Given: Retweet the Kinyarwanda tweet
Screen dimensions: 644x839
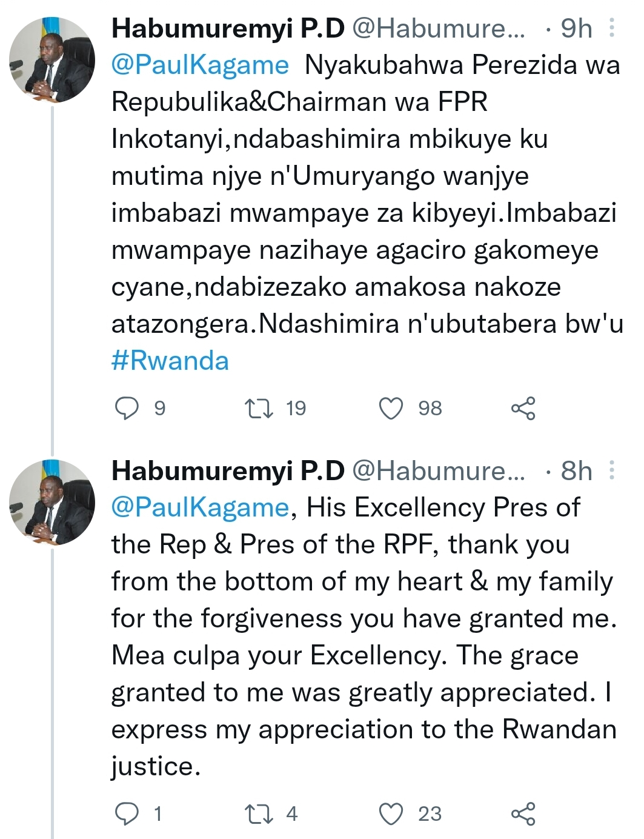Looking at the screenshot, I should [x=259, y=408].
